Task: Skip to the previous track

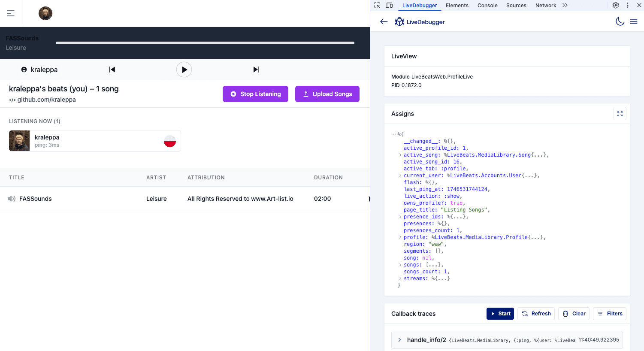Action: [x=112, y=70]
